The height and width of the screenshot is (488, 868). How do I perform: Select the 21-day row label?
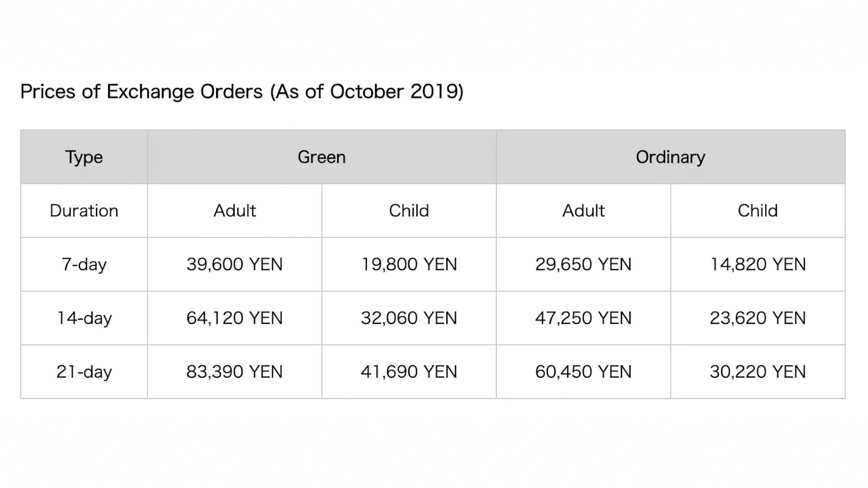tap(84, 372)
